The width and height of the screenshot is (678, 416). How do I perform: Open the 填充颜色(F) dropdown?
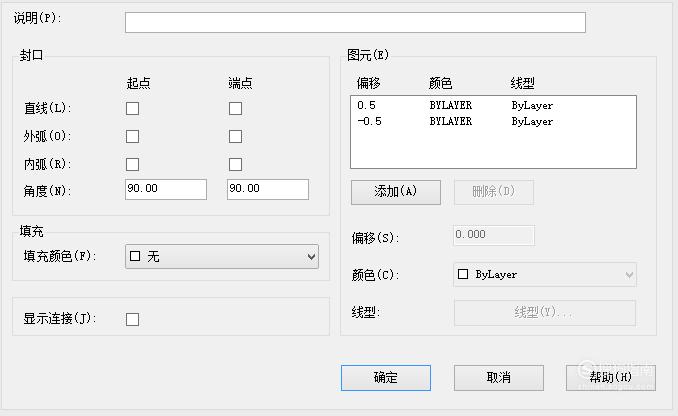pyautogui.click(x=222, y=256)
